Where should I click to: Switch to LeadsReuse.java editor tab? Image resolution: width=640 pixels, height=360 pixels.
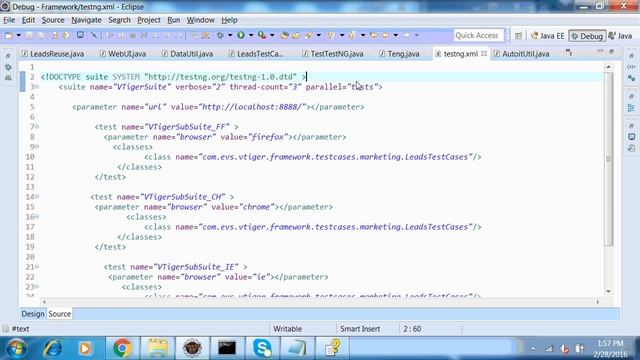pyautogui.click(x=53, y=53)
